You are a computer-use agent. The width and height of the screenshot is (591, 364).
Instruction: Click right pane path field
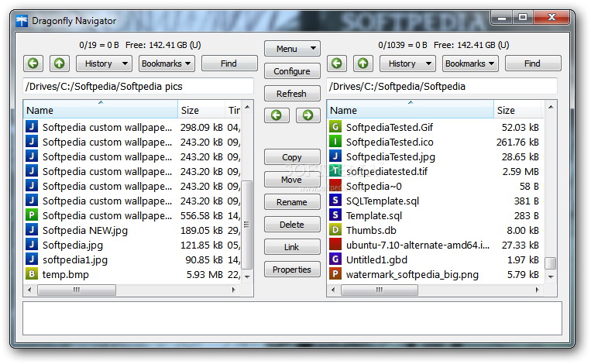[442, 86]
